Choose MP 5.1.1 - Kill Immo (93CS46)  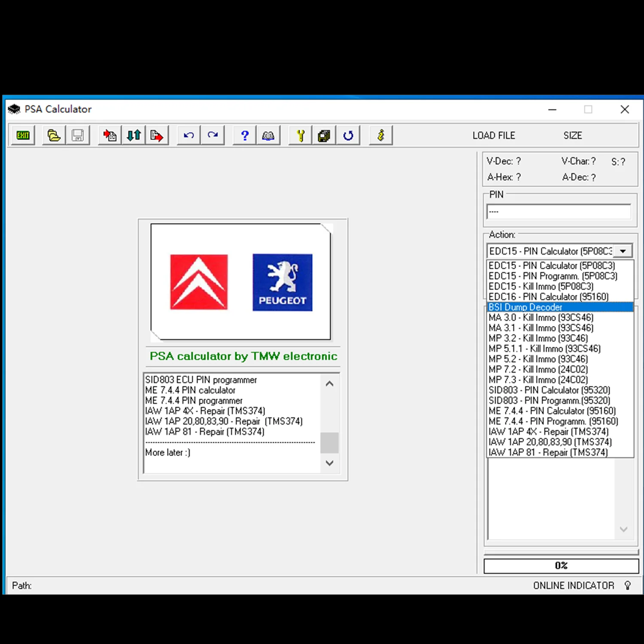(x=560, y=349)
